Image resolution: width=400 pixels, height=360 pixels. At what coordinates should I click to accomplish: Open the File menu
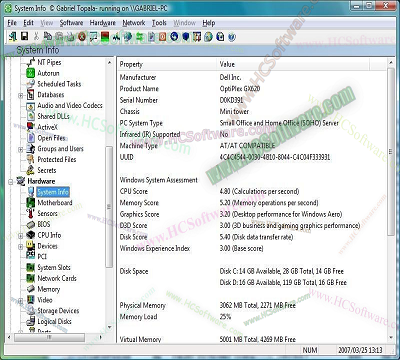click(x=12, y=23)
